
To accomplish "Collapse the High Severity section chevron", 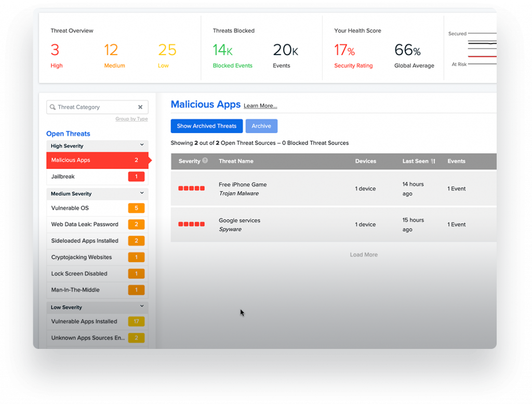I will [x=142, y=145].
